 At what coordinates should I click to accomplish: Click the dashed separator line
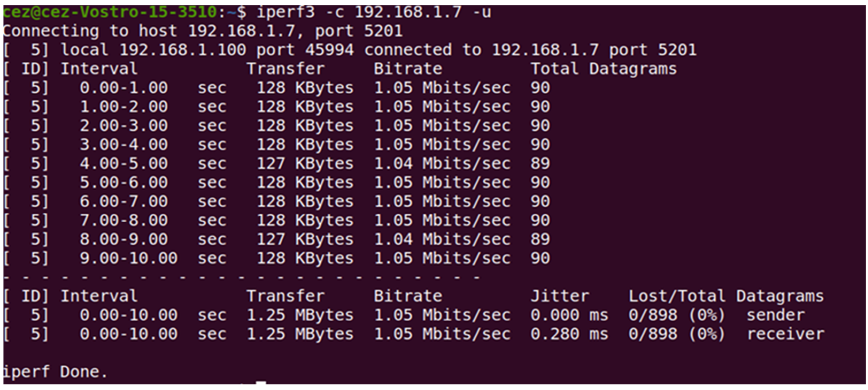click(x=242, y=278)
